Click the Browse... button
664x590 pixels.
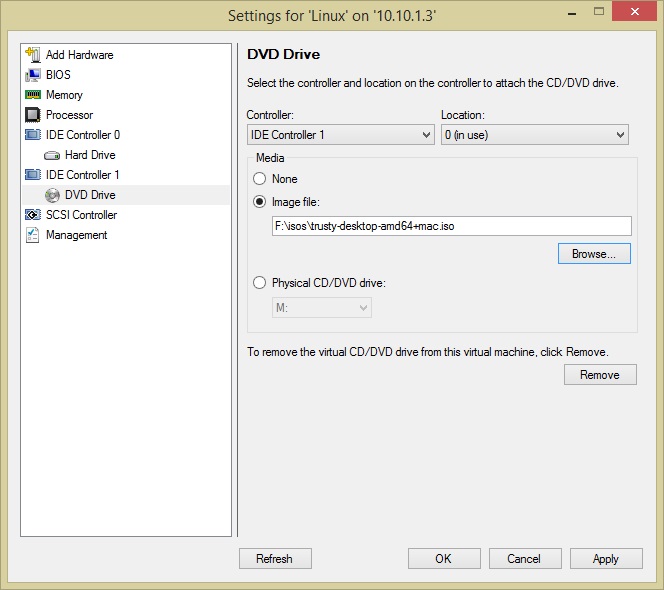coord(594,253)
